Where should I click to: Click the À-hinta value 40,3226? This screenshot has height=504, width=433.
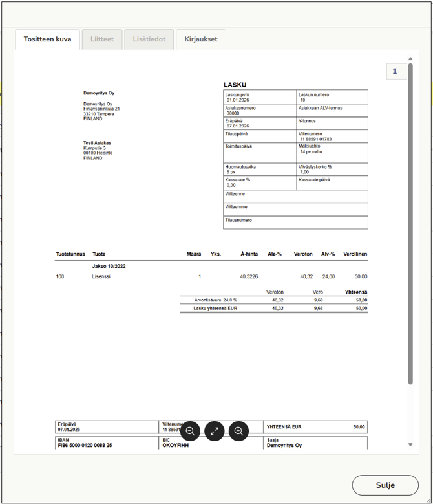point(249,276)
